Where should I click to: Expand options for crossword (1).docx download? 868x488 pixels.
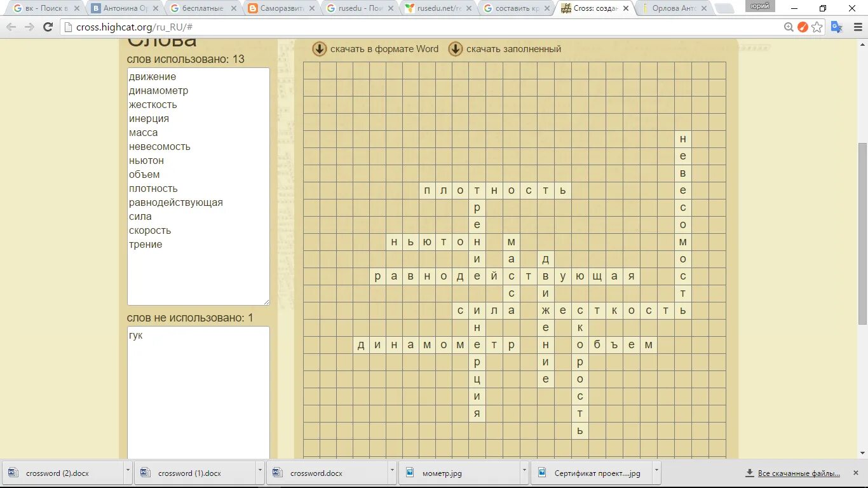click(260, 473)
